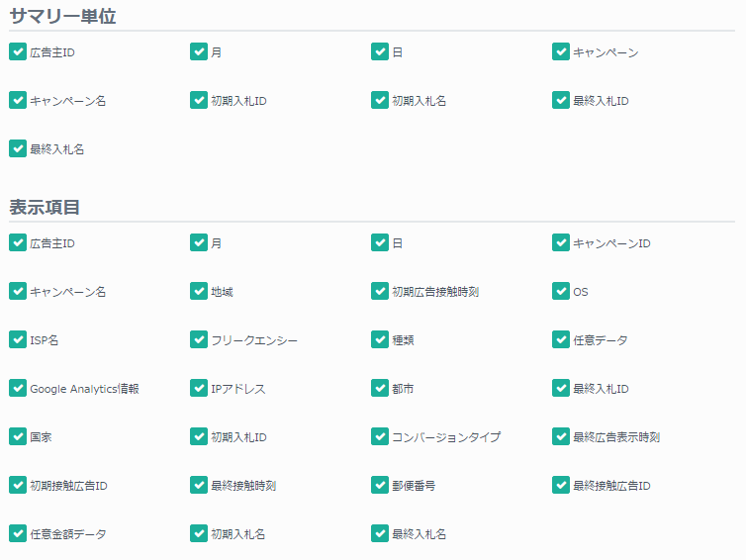Uncheck 広告主ID under 表示項目
Image resolution: width=746 pixels, height=560 pixels.
pyautogui.click(x=18, y=242)
